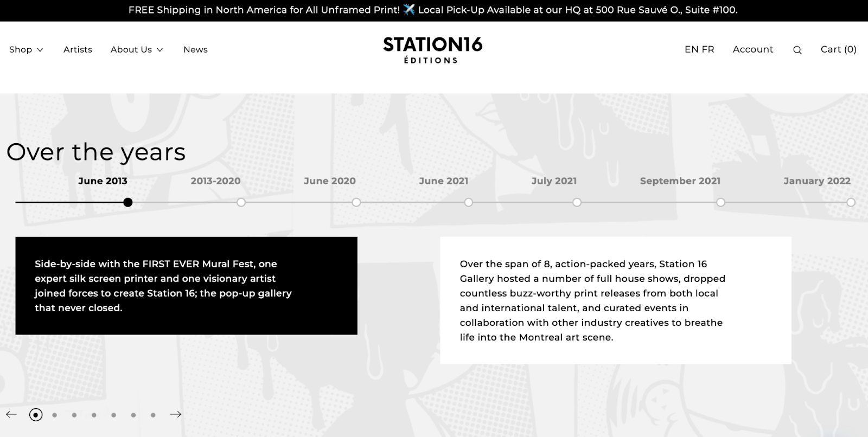This screenshot has height=437, width=868.
Task: Select the fourth pagination dot
Action: 94,415
